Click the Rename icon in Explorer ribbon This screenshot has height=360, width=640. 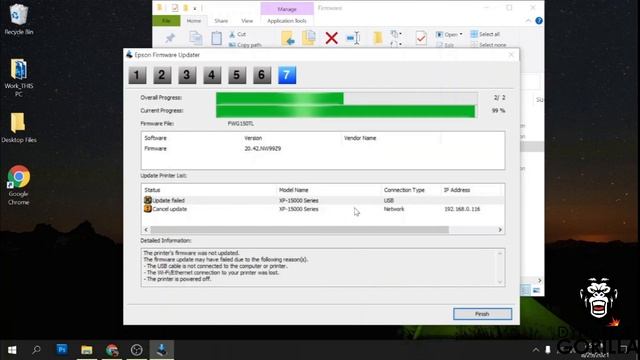click(x=353, y=38)
